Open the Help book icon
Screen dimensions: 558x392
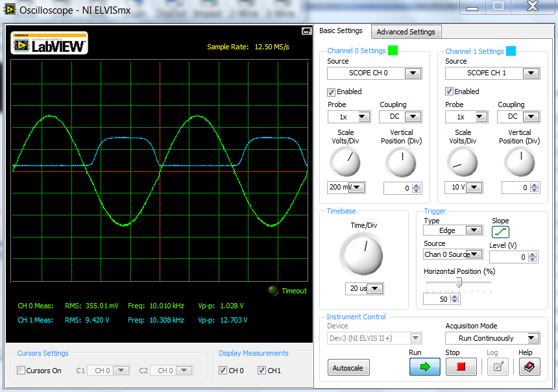[529, 367]
